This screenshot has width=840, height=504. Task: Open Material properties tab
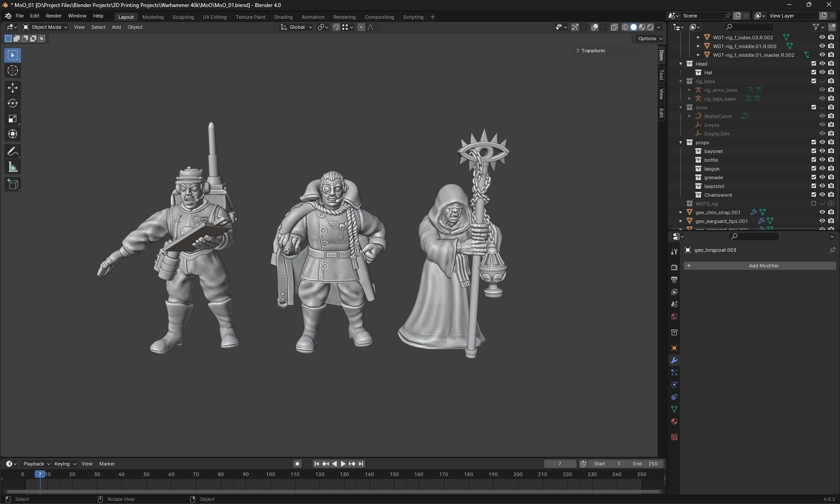[674, 421]
